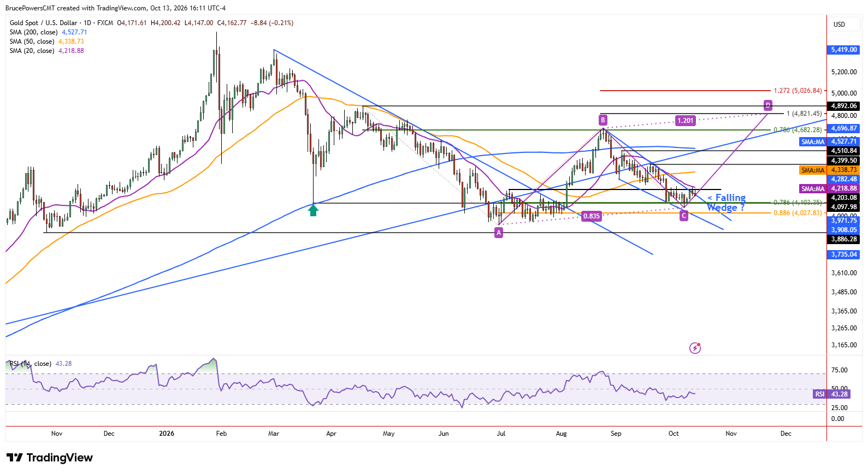Click the 5,419.00 price label

[x=845, y=50]
